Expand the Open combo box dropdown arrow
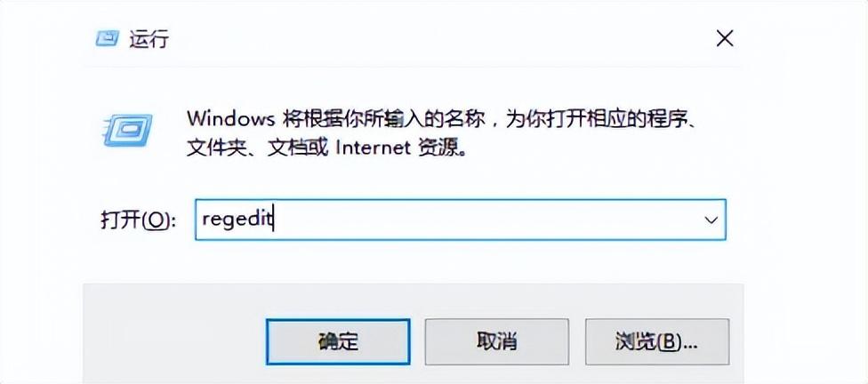 point(711,220)
